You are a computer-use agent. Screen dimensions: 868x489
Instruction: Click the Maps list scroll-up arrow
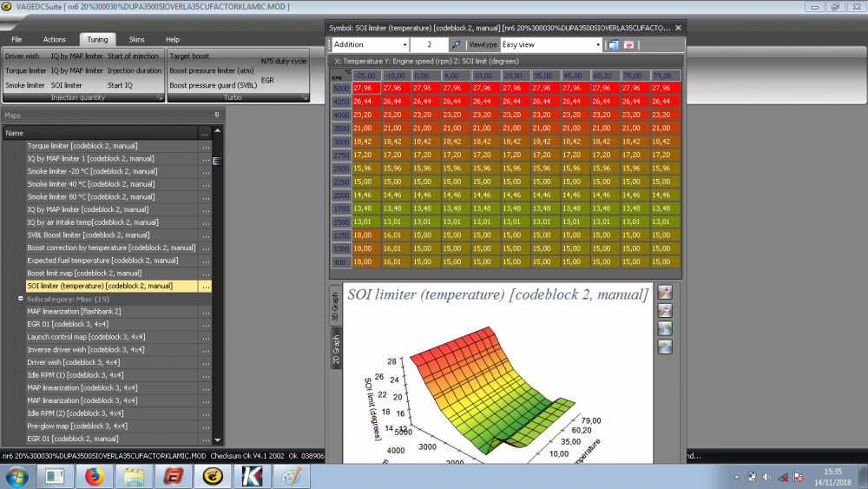click(218, 130)
